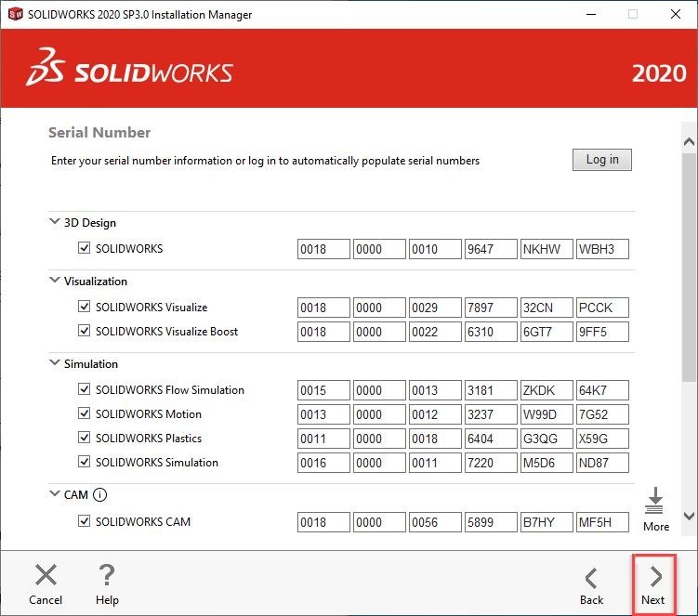The width and height of the screenshot is (698, 616).
Task: Click CAM serial field MF5H
Action: click(602, 522)
